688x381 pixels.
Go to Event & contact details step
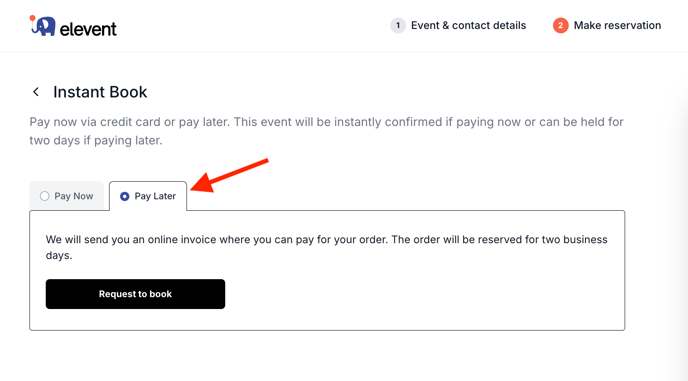(468, 25)
